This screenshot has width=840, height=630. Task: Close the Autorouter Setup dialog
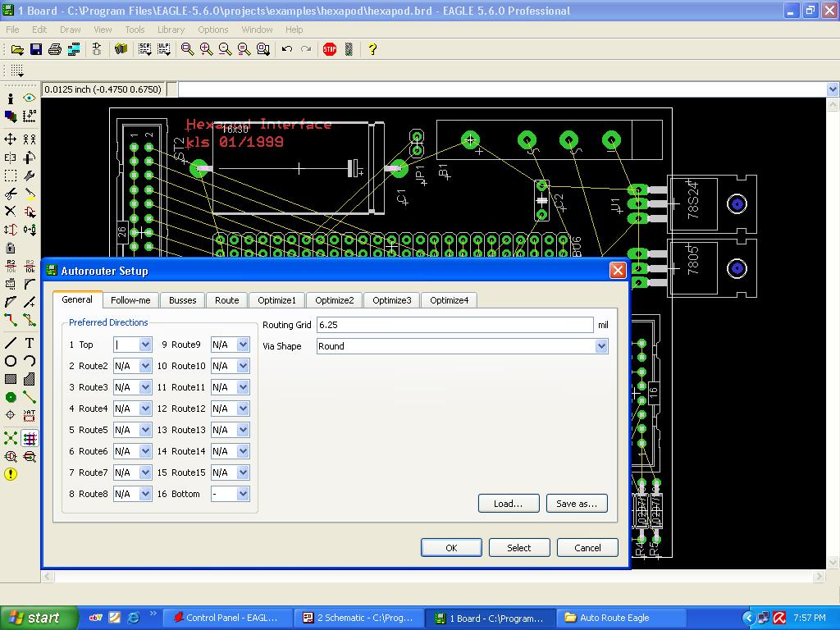(x=618, y=271)
